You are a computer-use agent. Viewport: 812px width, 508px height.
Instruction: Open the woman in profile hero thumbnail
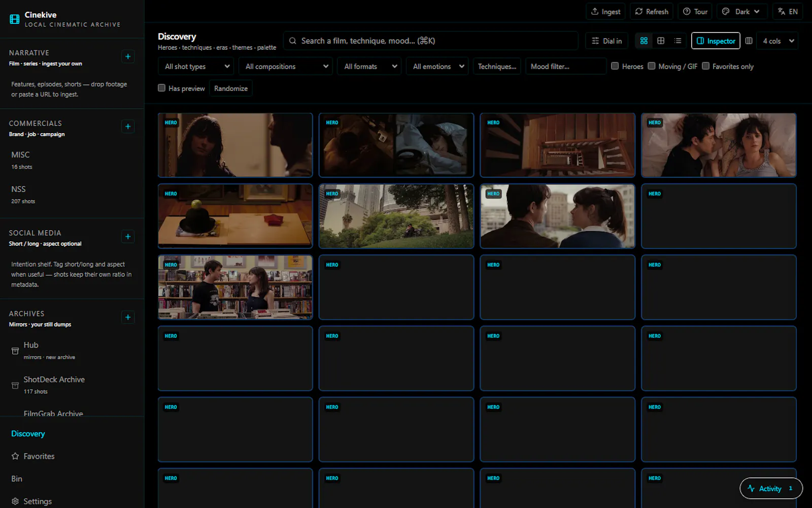click(x=235, y=145)
